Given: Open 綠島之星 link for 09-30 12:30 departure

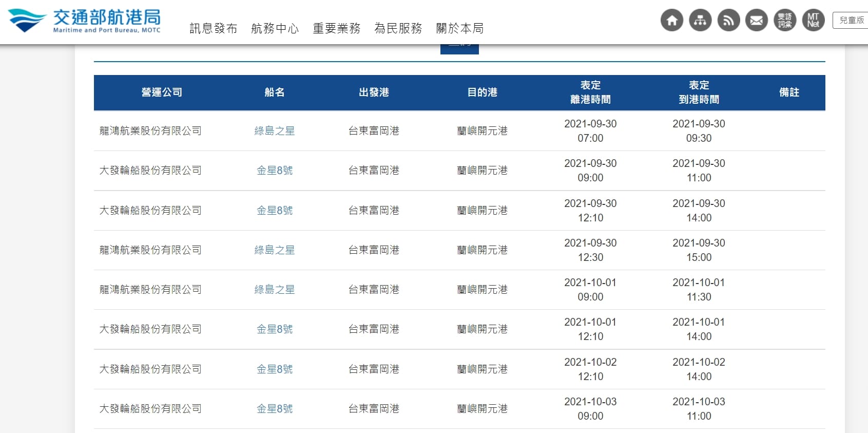Looking at the screenshot, I should [275, 250].
